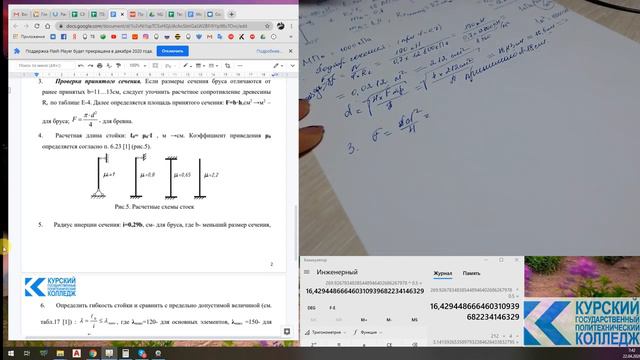This screenshot has width=640, height=360.
Task: Open the zoom 100% dropdown
Action: [x=137, y=65]
